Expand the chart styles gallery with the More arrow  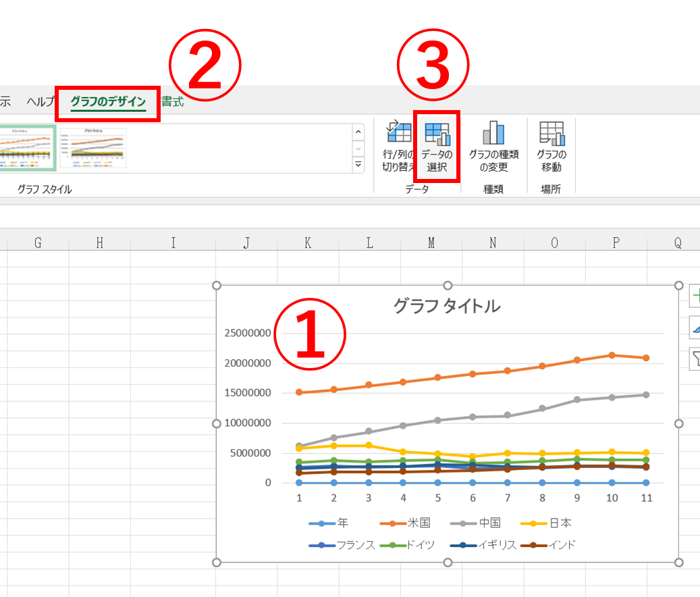[358, 165]
